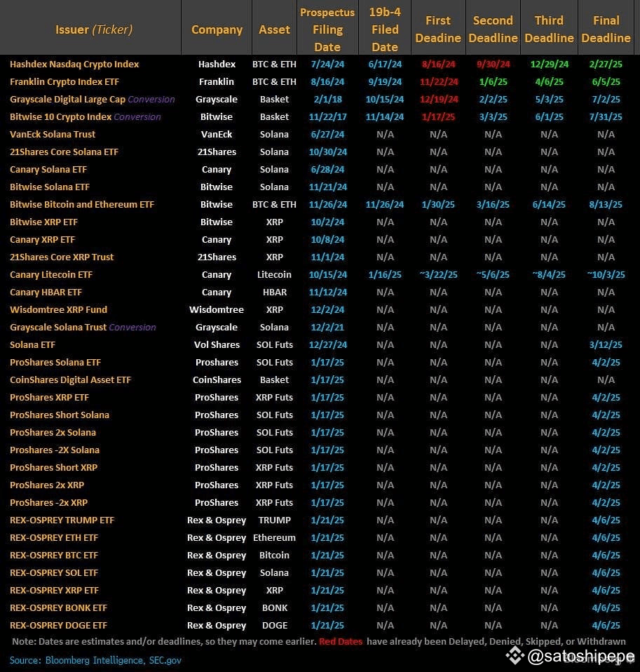Viewport: 640px width, 672px height.
Task: Open the @satoshipepe handle
Action: [581, 657]
